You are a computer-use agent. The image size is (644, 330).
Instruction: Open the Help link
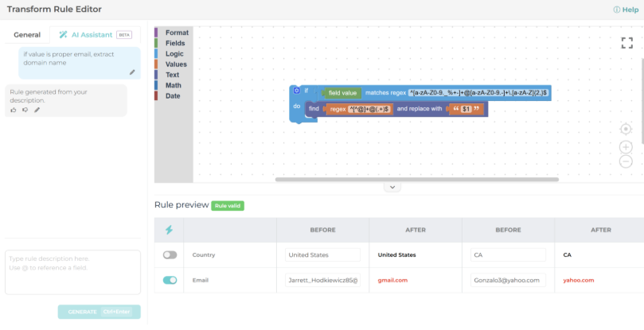(626, 10)
